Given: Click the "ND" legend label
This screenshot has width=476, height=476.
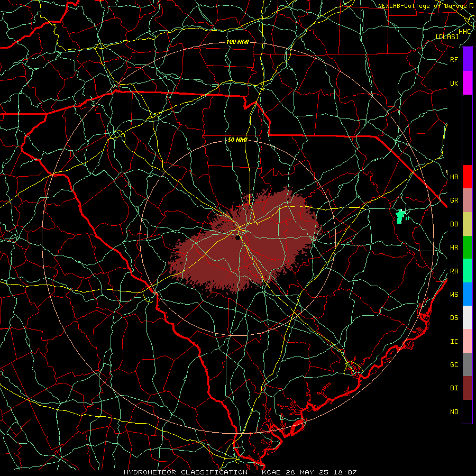Looking at the screenshot, I should point(454,412).
